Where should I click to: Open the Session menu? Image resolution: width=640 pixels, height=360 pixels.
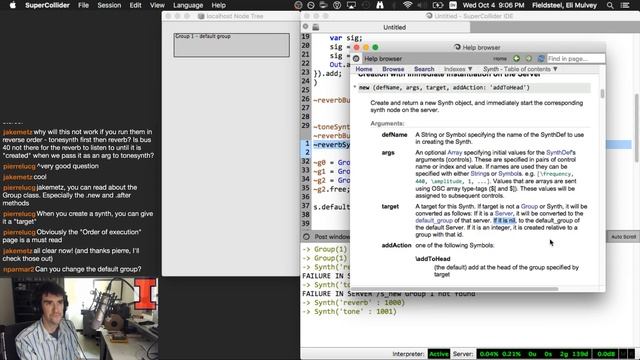(109, 5)
